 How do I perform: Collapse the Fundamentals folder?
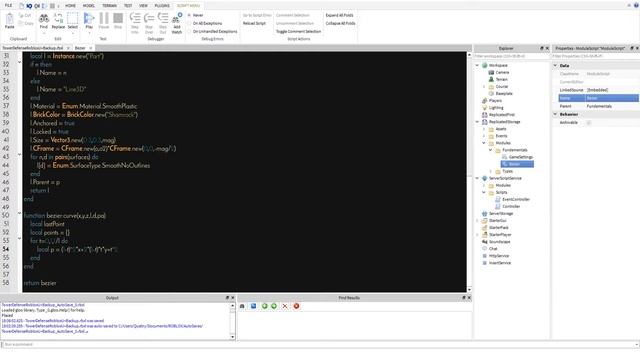tap(491, 150)
